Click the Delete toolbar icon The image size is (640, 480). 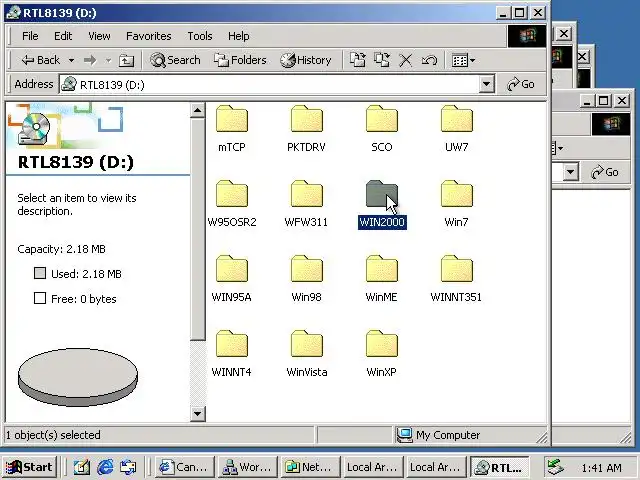pos(405,60)
